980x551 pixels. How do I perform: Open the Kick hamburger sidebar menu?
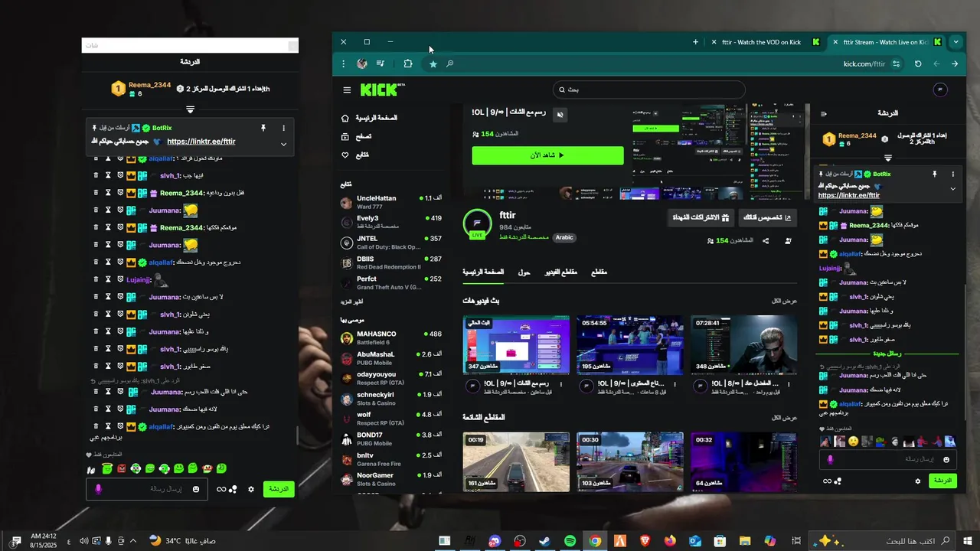[347, 90]
